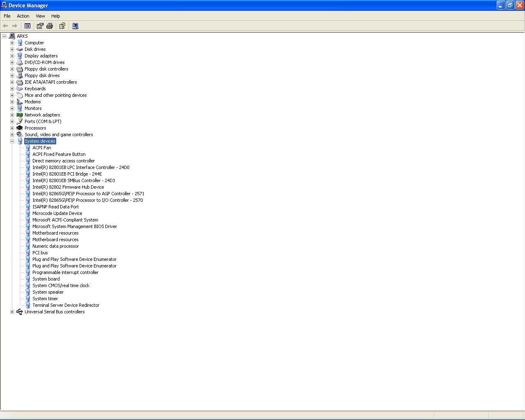Click Scan for hardware changes icon
Viewport: 525px width, 420px height.
(x=75, y=26)
